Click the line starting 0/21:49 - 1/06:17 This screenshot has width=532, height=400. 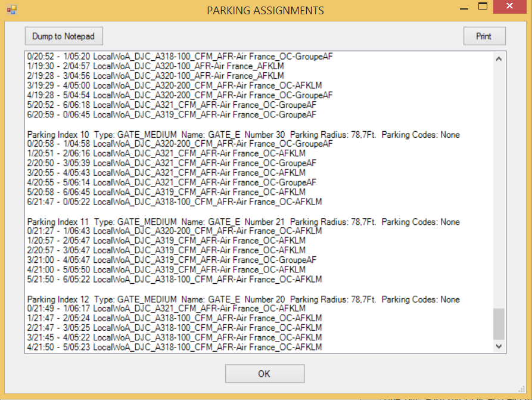(x=166, y=308)
